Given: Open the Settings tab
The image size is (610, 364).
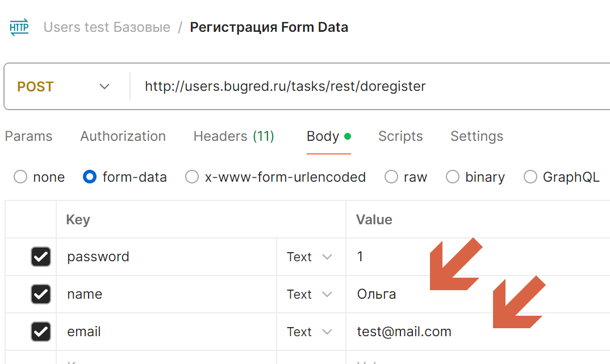Looking at the screenshot, I should coord(477,136).
